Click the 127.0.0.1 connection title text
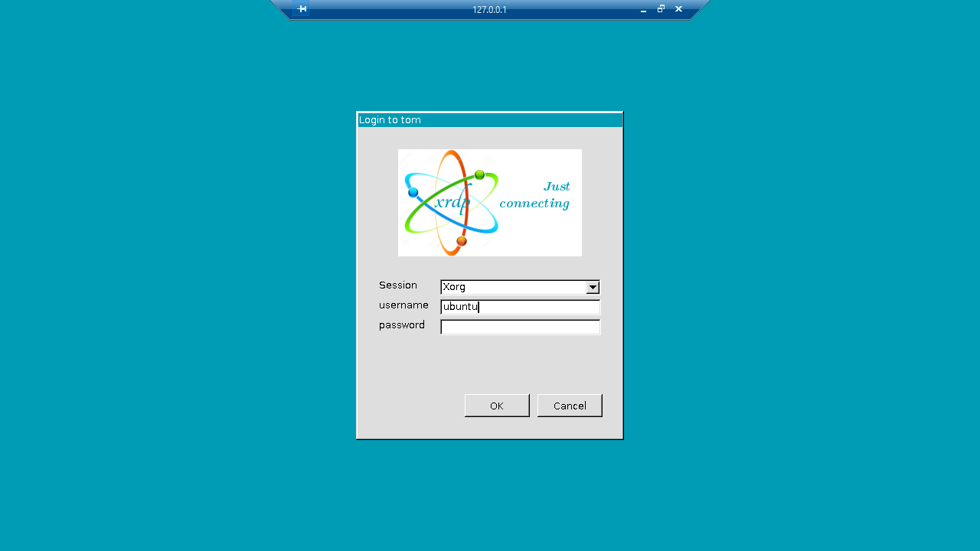 tap(489, 10)
